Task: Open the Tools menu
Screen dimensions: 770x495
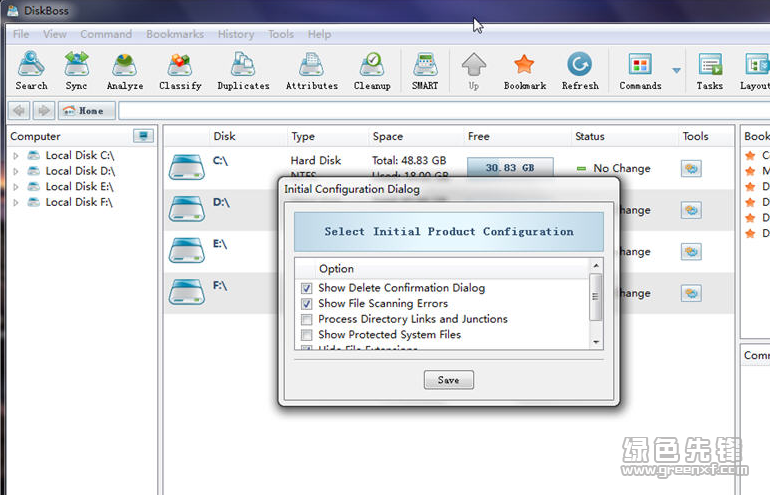Action: click(281, 34)
